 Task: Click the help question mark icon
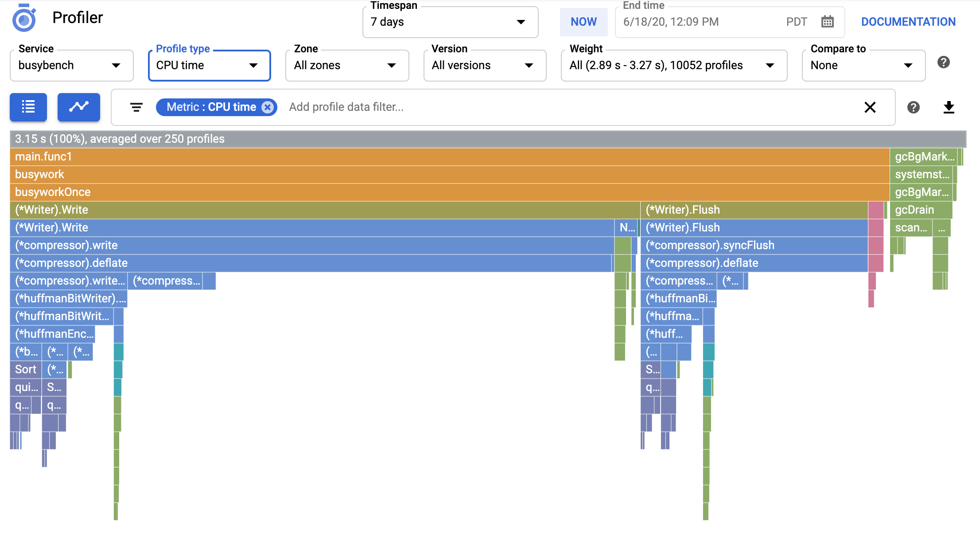[914, 107]
